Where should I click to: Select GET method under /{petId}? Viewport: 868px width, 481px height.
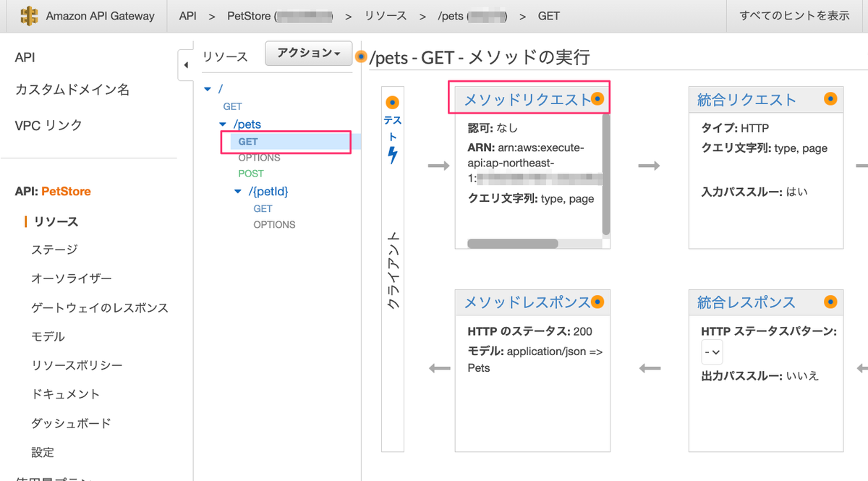[263, 208]
